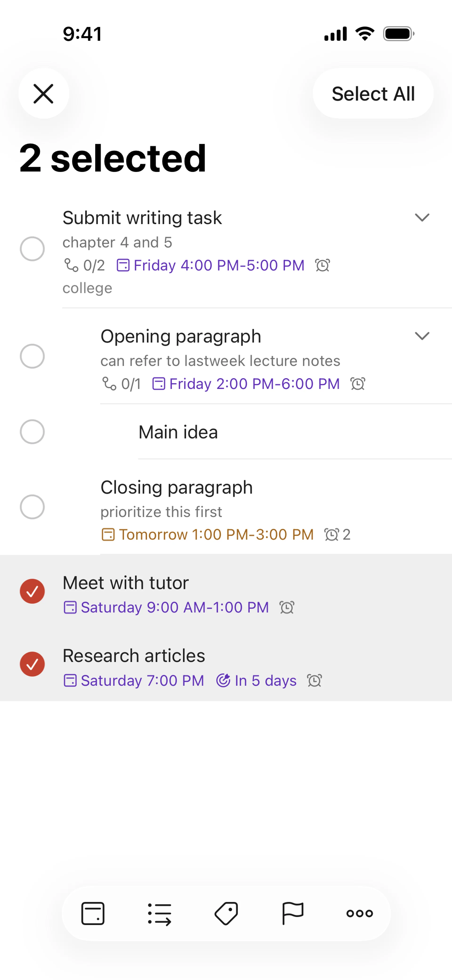Collapse the Opening paragraph chevron
Image resolution: width=452 pixels, height=980 pixels.
[x=422, y=336]
